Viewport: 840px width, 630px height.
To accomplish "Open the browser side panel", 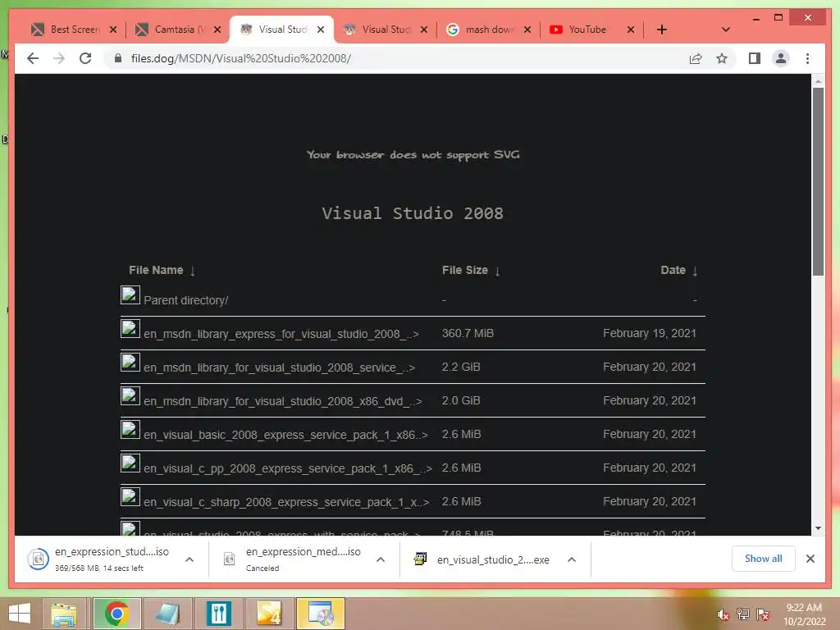I will click(x=755, y=58).
